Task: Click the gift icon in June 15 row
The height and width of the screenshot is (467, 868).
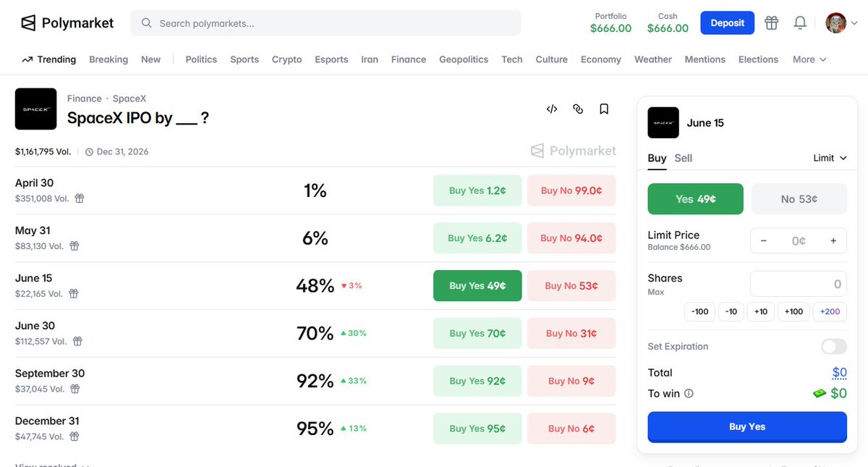Action: (74, 293)
